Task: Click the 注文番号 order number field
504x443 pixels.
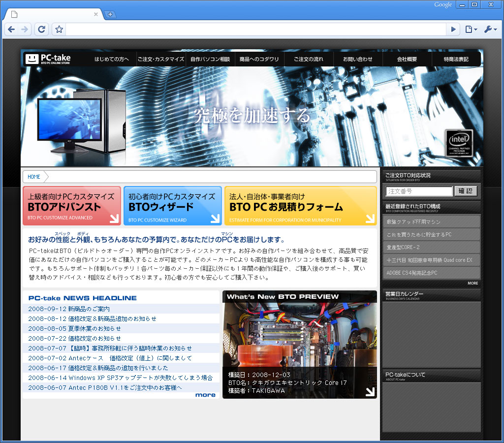Action: coord(419,191)
